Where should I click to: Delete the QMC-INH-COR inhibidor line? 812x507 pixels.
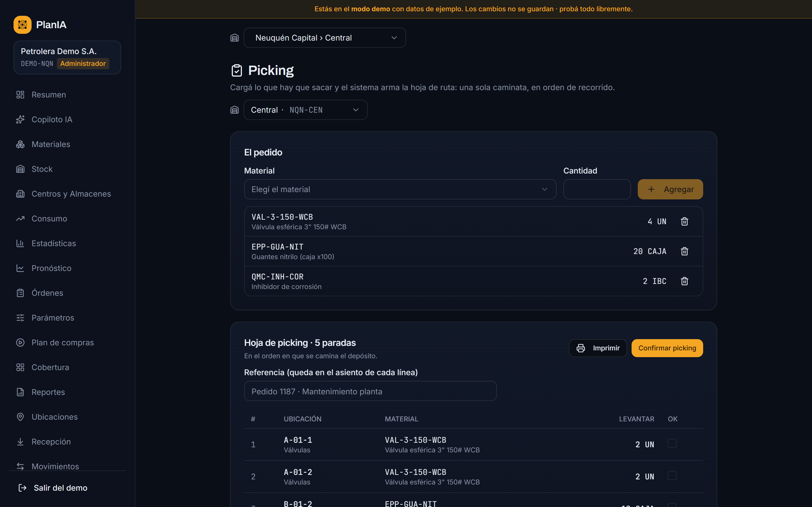(684, 281)
